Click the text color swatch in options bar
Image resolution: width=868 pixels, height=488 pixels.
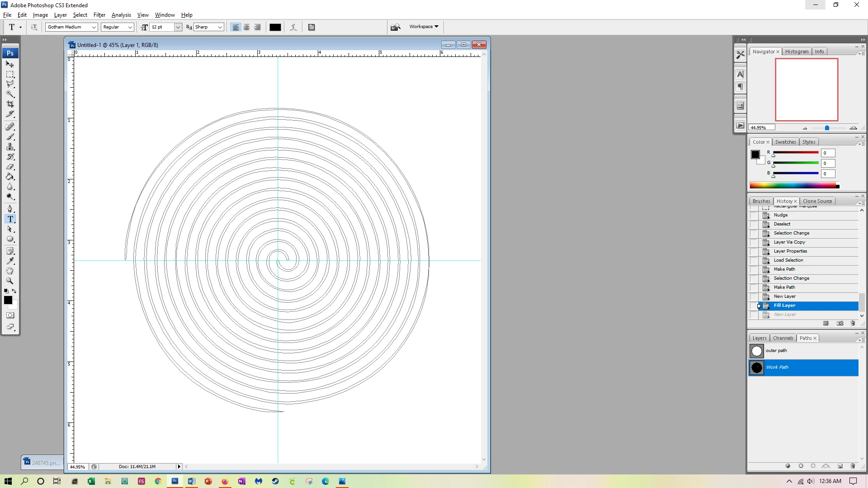275,27
